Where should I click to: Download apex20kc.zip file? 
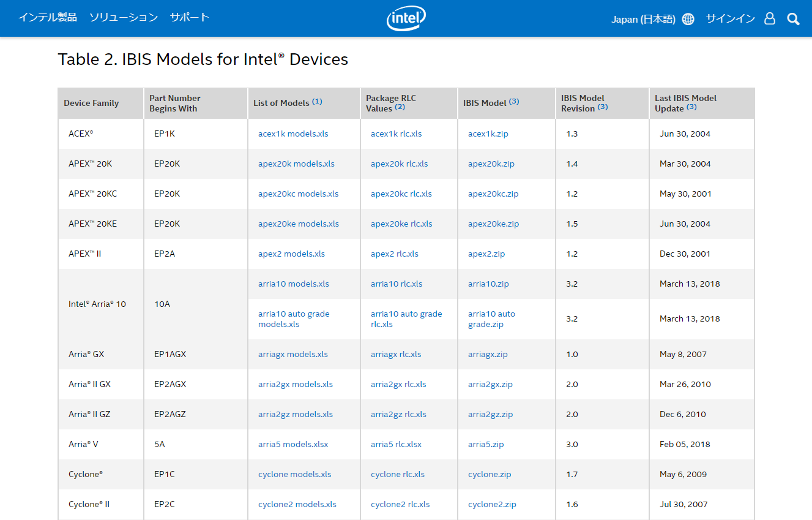[493, 194]
